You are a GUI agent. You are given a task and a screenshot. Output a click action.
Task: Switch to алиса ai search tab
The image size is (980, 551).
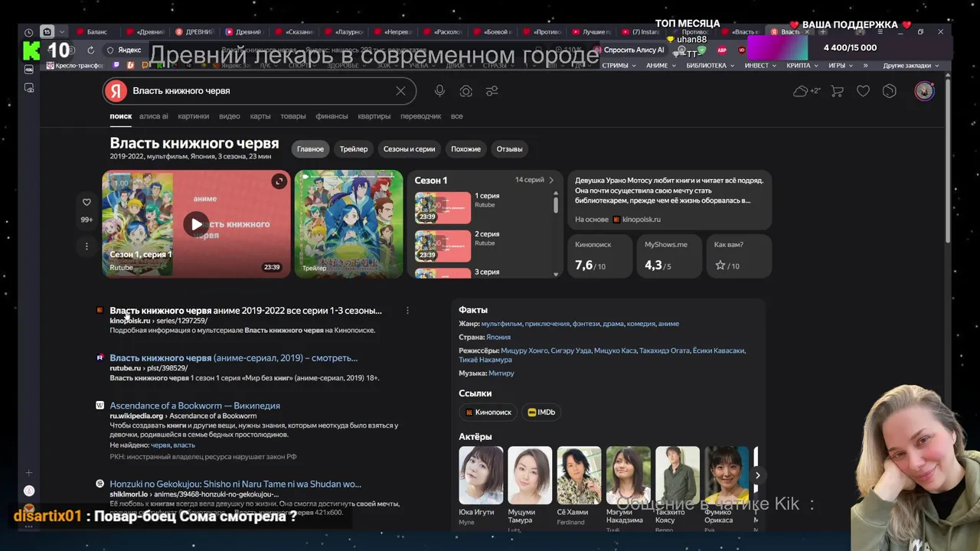154,116
